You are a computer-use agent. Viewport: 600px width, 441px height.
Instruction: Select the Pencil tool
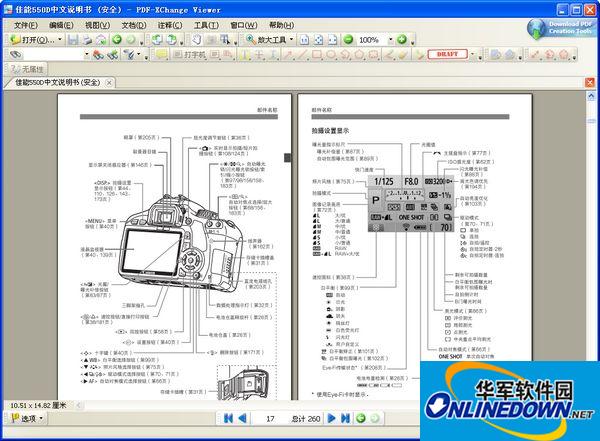(388, 55)
